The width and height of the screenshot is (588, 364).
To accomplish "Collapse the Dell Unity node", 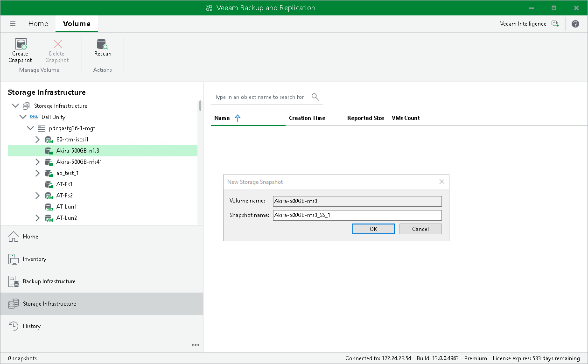I will [23, 117].
